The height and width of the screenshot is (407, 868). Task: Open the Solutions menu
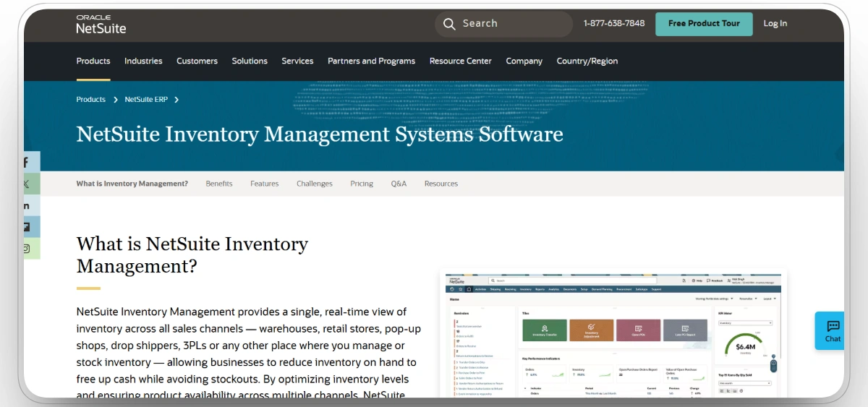(250, 61)
